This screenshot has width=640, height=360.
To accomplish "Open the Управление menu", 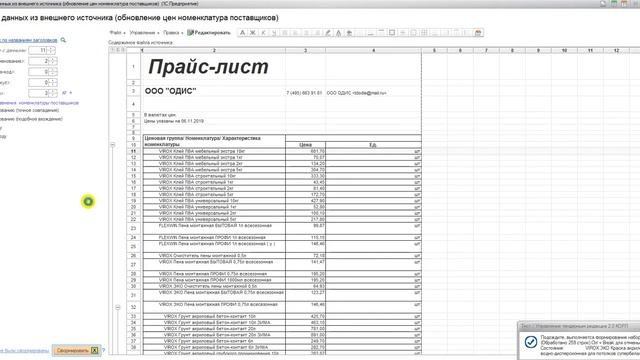I will point(144,33).
